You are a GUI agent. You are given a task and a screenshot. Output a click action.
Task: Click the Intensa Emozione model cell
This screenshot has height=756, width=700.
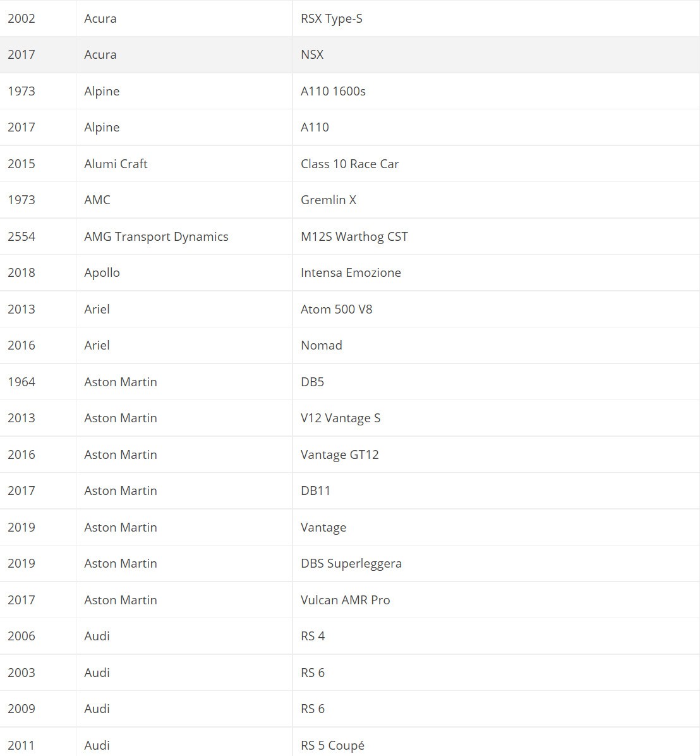351,272
